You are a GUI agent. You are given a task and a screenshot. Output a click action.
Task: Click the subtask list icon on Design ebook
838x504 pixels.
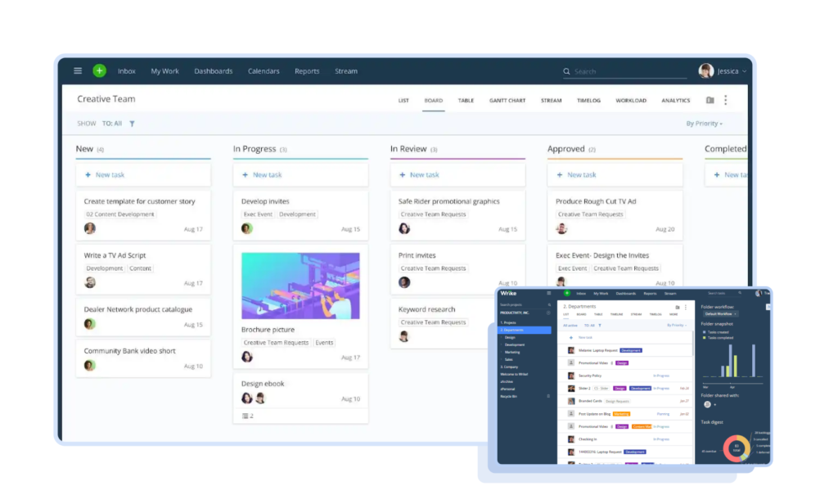(x=246, y=416)
